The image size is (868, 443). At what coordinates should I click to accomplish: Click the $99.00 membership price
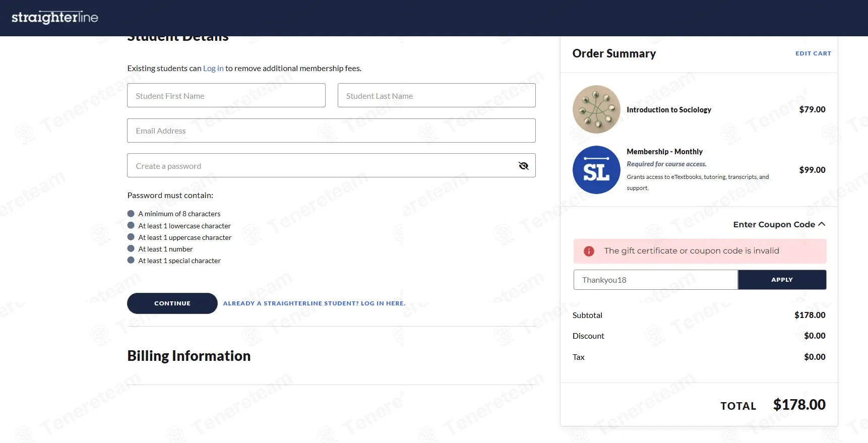point(812,170)
